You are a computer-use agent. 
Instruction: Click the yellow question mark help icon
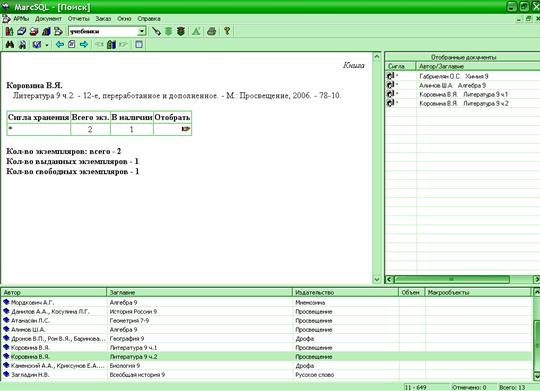click(227, 31)
